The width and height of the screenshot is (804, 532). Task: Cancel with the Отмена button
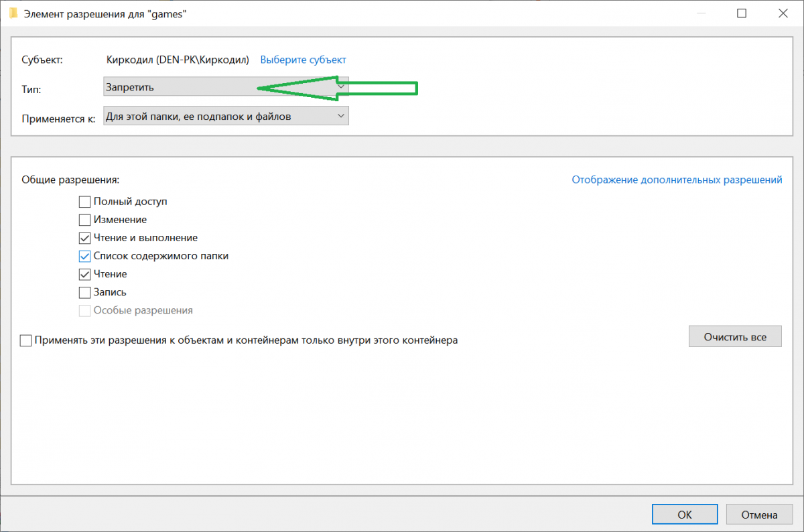pyautogui.click(x=759, y=515)
